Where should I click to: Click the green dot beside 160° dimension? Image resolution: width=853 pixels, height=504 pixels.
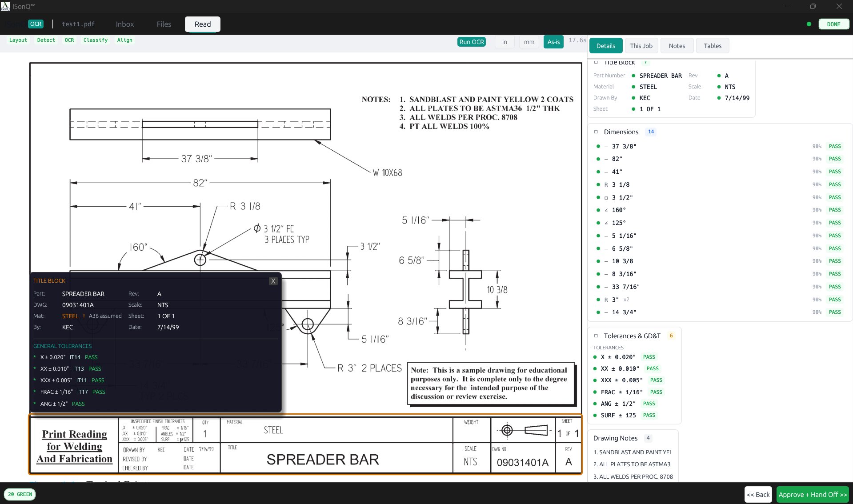598,210
